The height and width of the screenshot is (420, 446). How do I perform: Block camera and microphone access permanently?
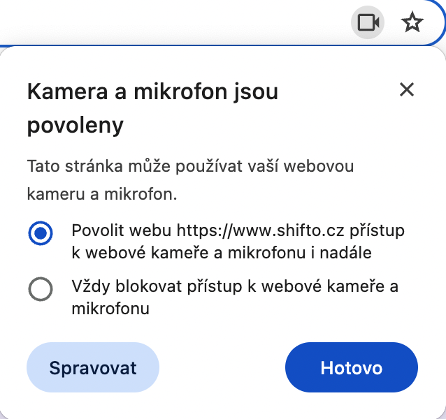tap(40, 289)
